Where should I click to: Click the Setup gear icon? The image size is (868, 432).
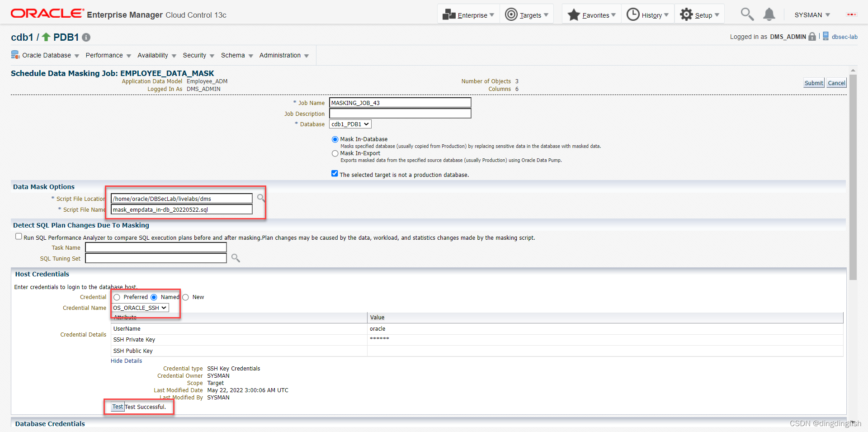[x=686, y=14]
